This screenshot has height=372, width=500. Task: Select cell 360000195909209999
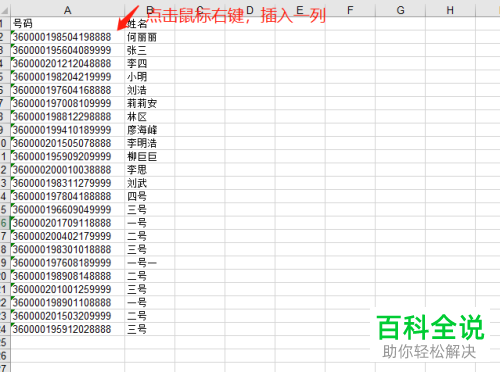67,157
